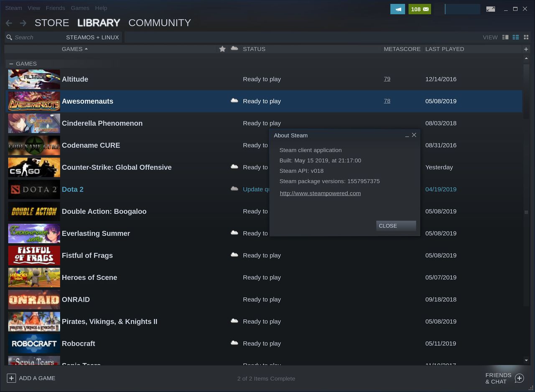The height and width of the screenshot is (392, 535).
Task: Click the scrollbar down arrow
Action: pos(526,360)
